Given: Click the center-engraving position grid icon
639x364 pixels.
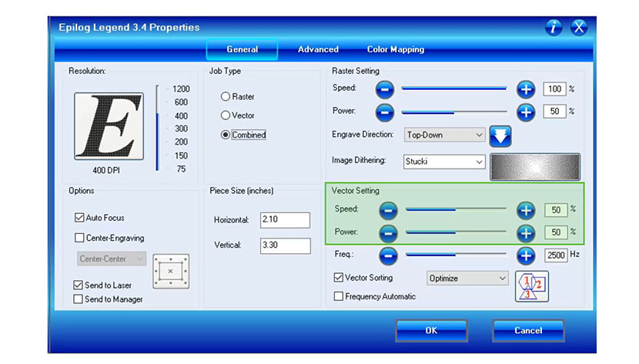Looking at the screenshot, I should click(170, 271).
